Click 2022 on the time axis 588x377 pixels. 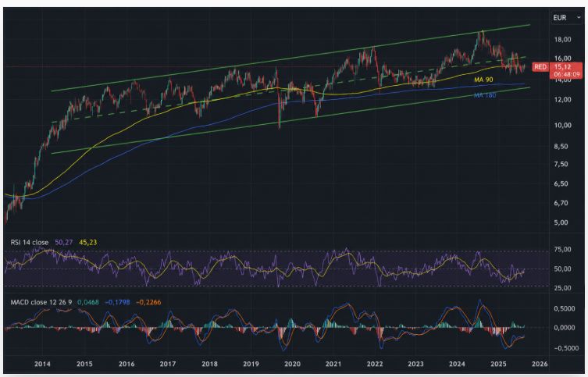click(x=375, y=364)
